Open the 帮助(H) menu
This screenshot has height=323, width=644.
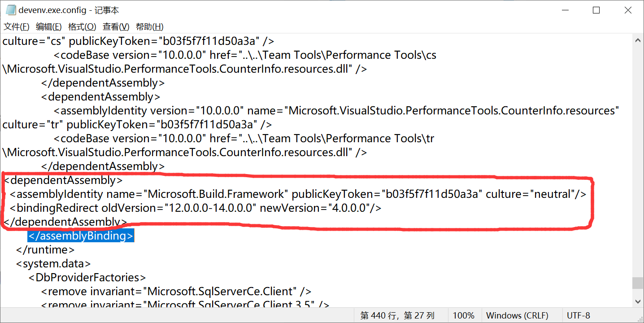(149, 27)
